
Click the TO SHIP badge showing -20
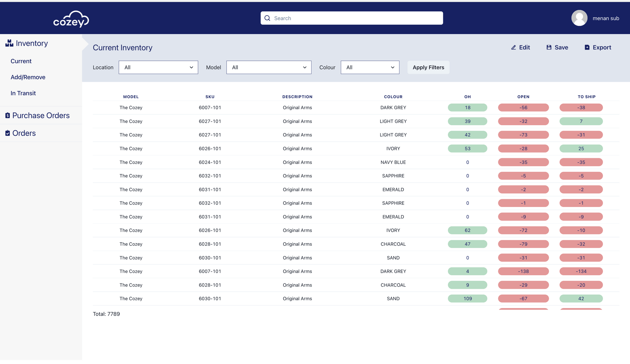point(581,285)
